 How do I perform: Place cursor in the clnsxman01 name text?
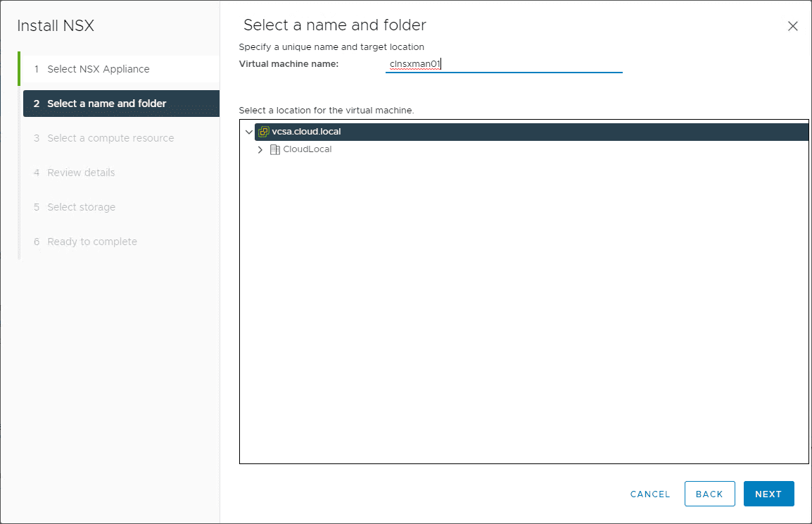click(414, 63)
